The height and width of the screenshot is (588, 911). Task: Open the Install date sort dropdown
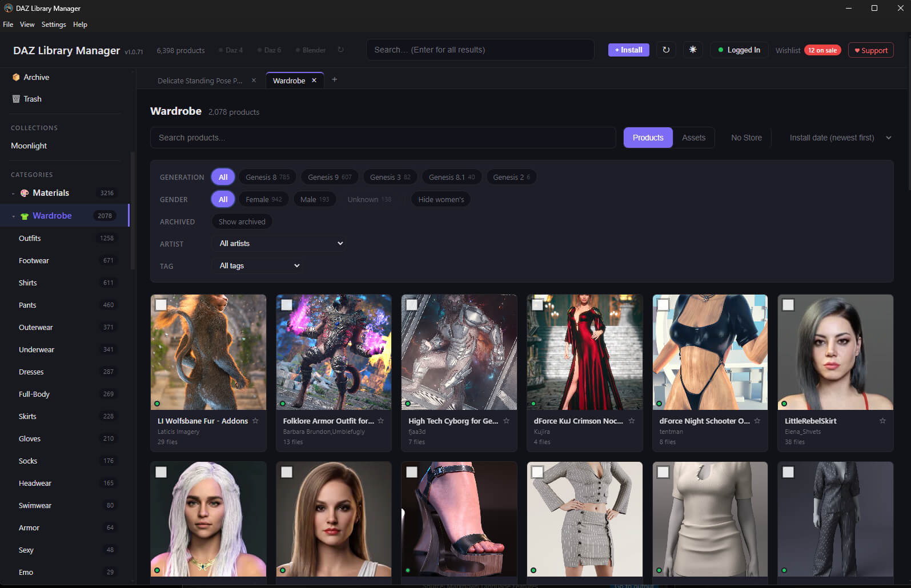[838, 138]
